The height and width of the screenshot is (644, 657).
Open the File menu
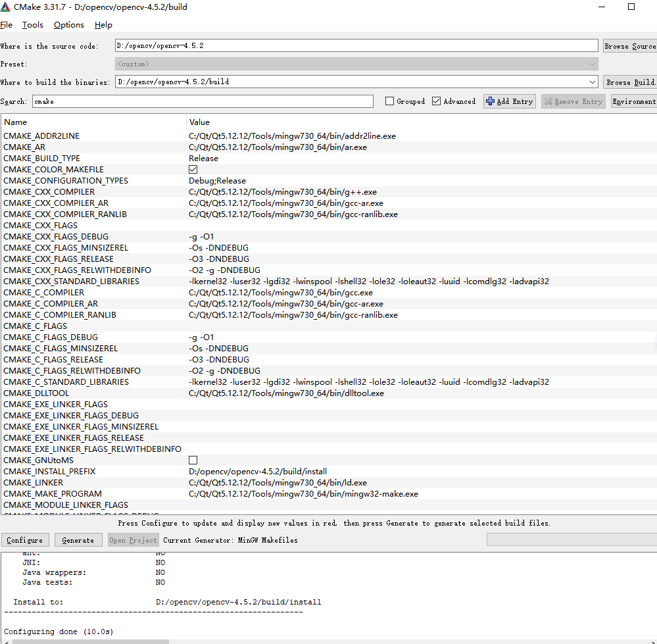coord(7,25)
